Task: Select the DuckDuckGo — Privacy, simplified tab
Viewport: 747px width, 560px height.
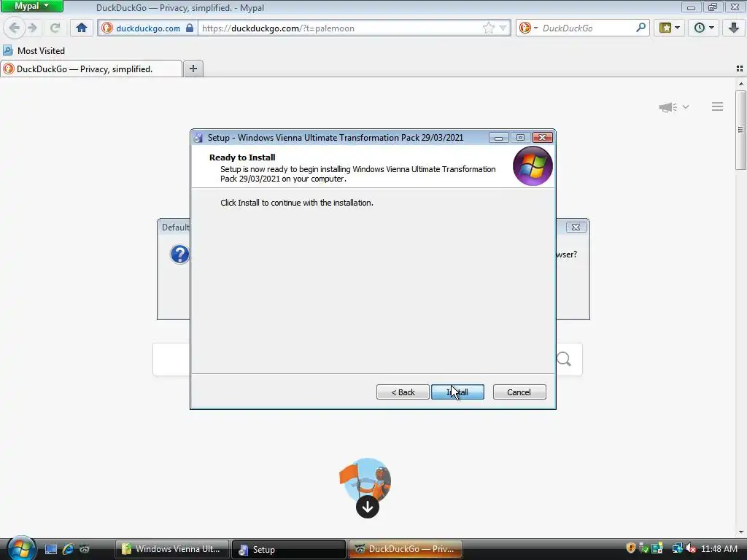Action: (91, 69)
